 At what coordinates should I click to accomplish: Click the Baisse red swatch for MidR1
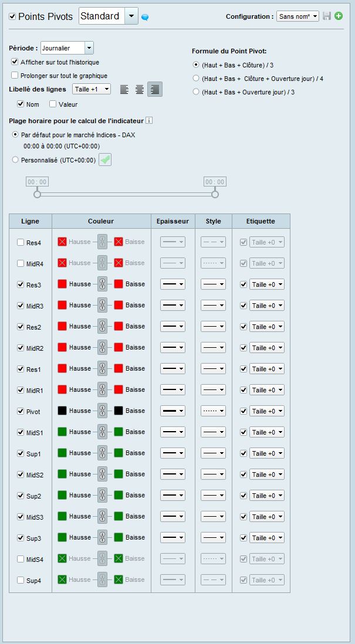tap(119, 389)
